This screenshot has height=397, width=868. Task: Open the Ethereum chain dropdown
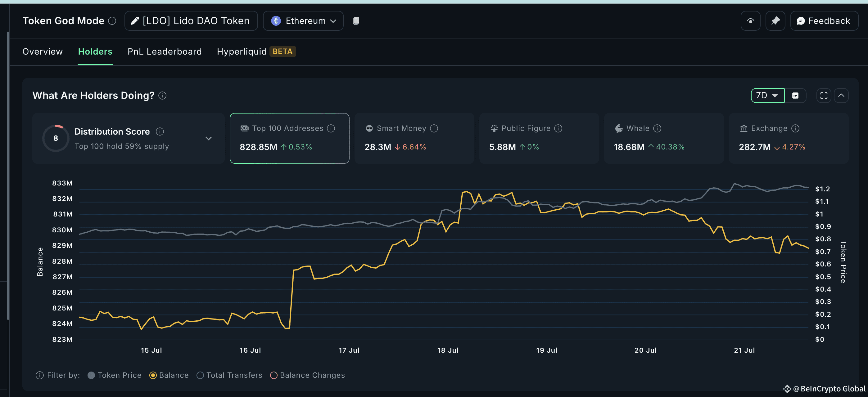click(303, 21)
